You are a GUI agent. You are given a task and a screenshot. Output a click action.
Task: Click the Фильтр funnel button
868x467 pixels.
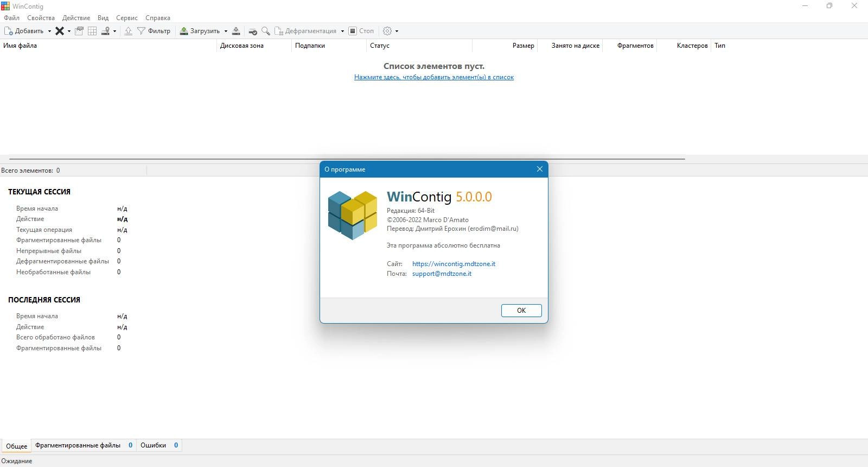pyautogui.click(x=154, y=31)
